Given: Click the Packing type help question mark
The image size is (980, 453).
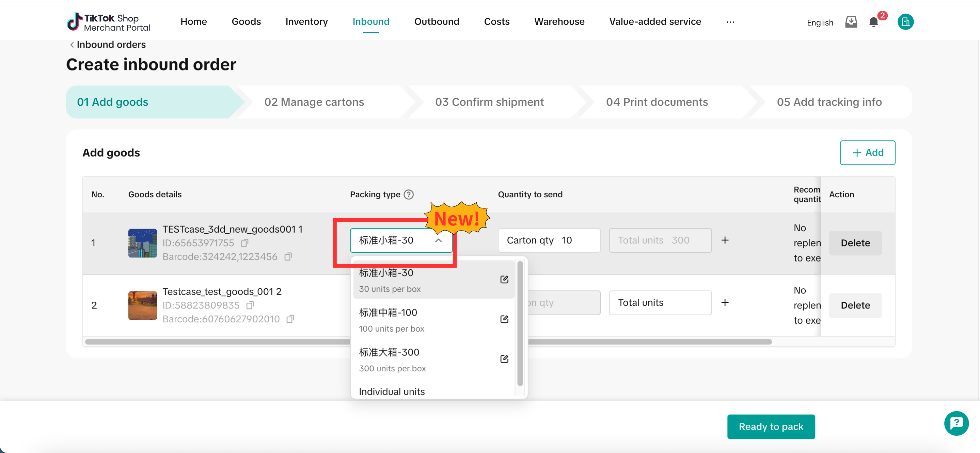Looking at the screenshot, I should click(409, 195).
